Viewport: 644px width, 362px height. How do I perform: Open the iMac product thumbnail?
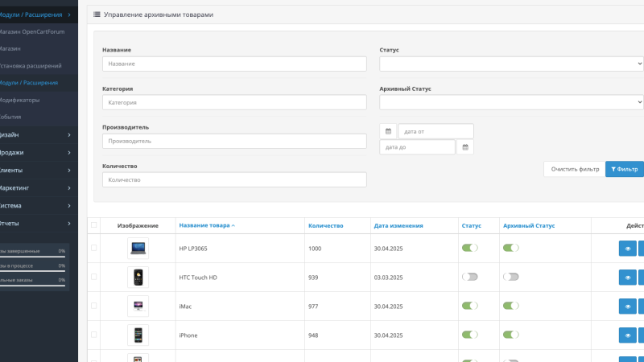click(138, 306)
